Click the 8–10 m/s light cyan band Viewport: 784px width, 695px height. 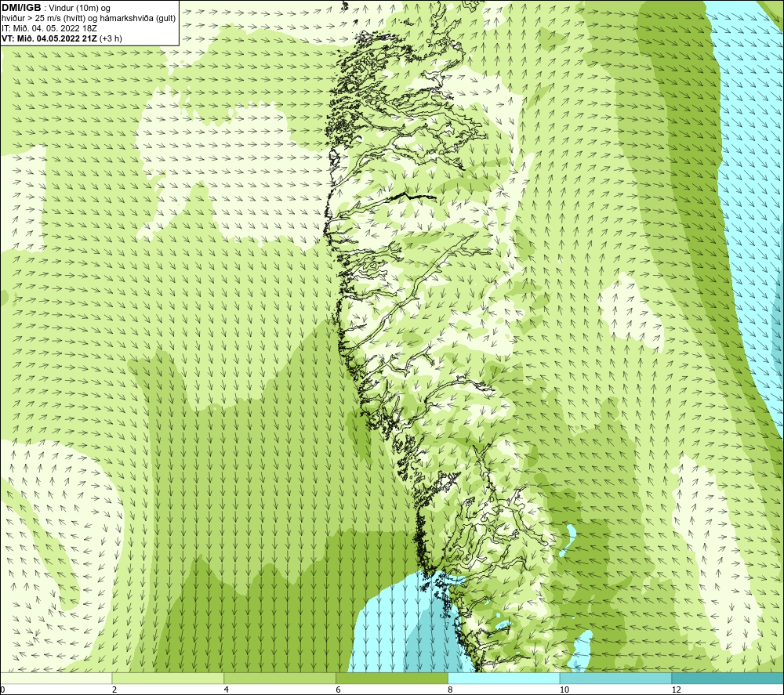[503, 678]
